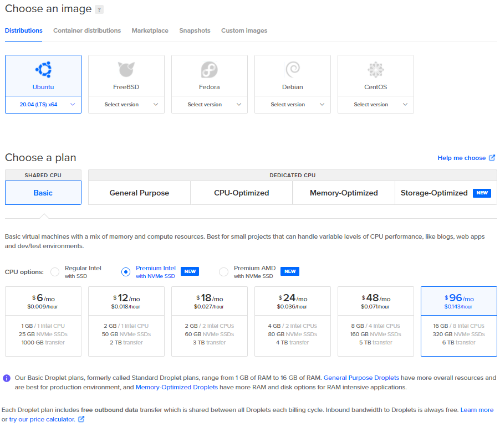Switch to Distributions tab
The image size is (500, 448).
(24, 30)
